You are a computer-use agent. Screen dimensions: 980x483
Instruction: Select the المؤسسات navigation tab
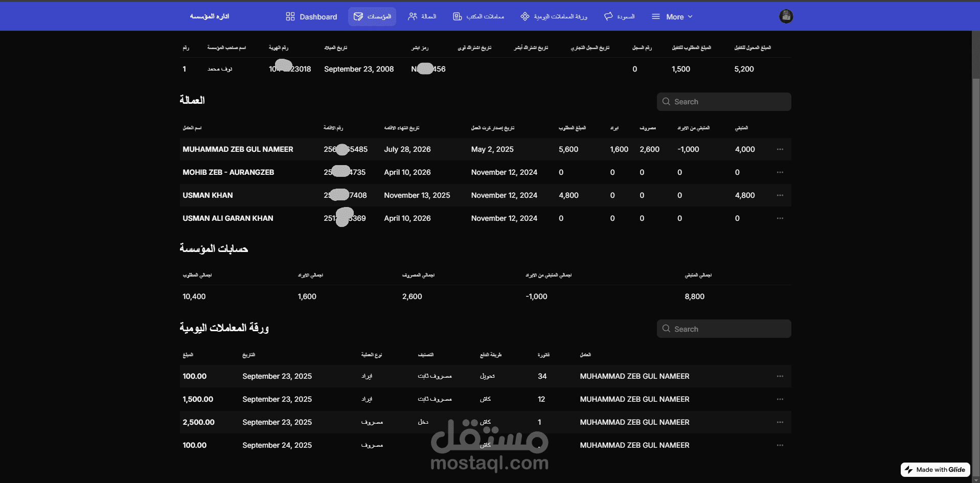pyautogui.click(x=372, y=17)
